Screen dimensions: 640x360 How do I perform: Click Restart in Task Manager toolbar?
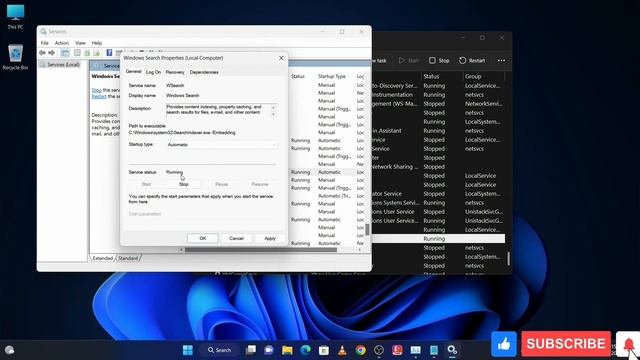472,60
